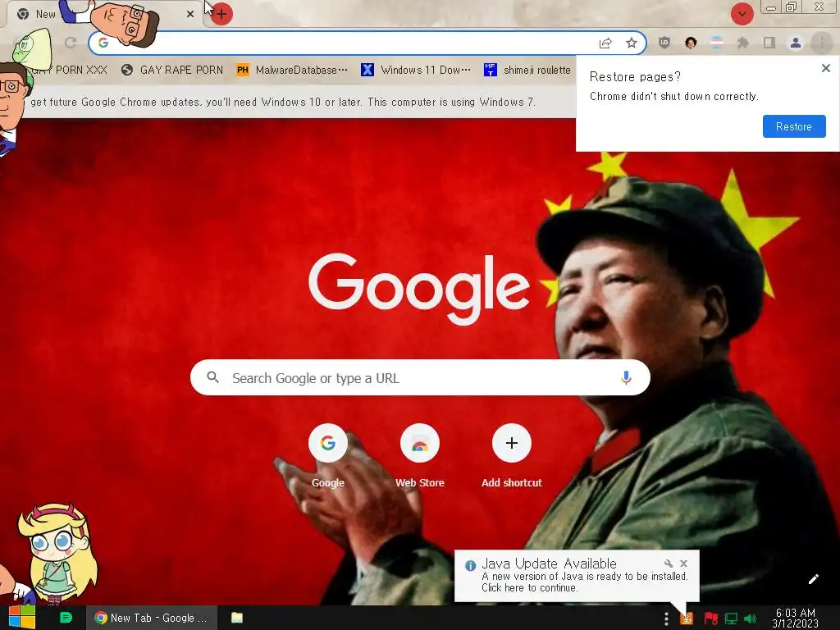Bookmark this tab with the star icon

pos(632,43)
